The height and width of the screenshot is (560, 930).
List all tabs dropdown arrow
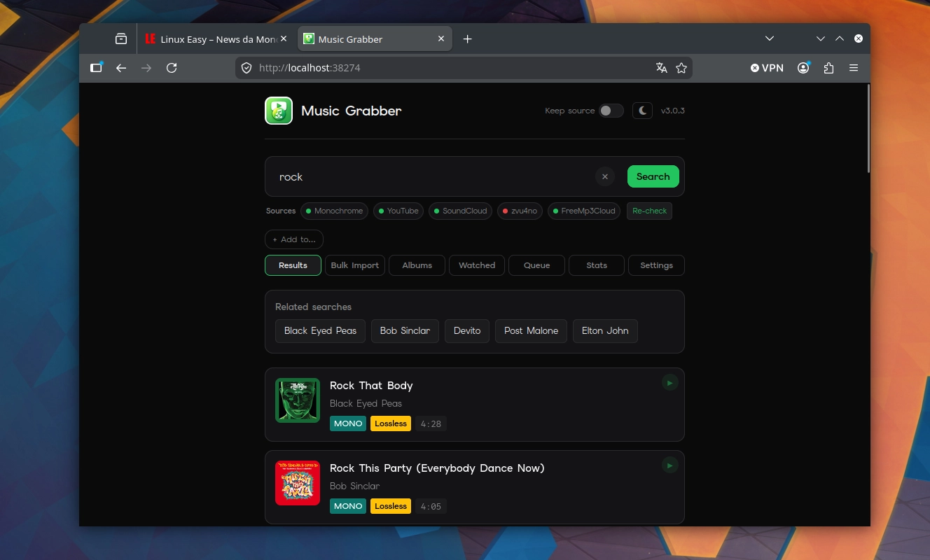770,38
